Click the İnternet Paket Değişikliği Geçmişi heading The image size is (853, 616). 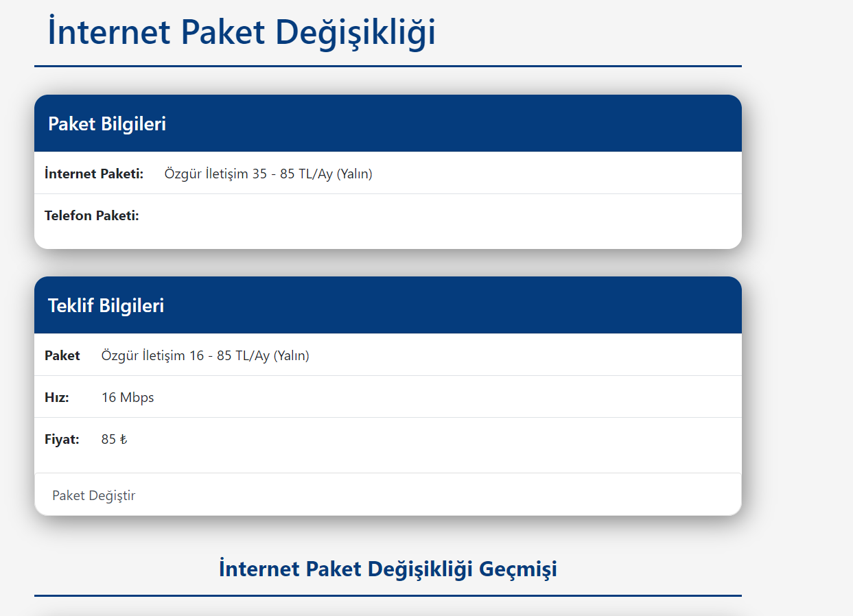(x=388, y=569)
